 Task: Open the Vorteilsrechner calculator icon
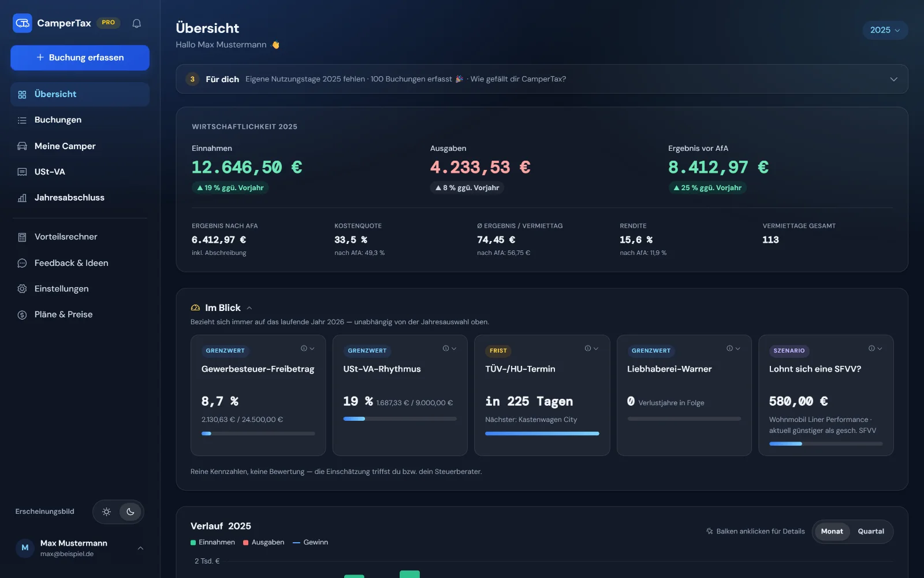point(22,237)
